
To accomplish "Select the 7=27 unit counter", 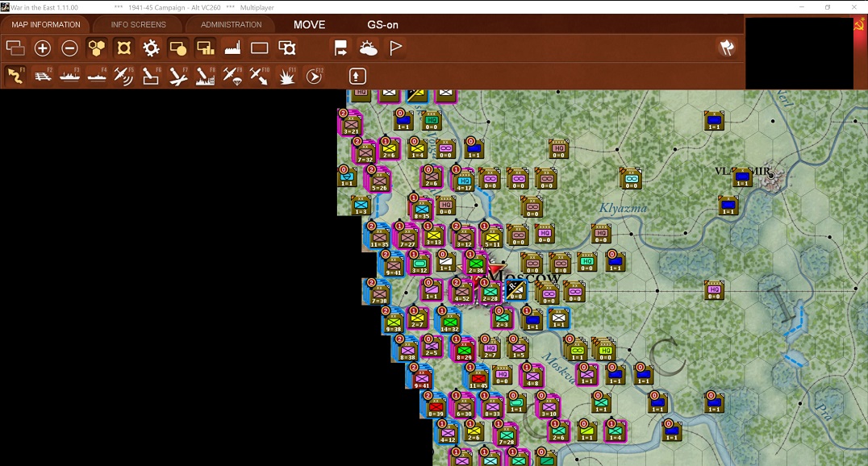I will [x=407, y=237].
